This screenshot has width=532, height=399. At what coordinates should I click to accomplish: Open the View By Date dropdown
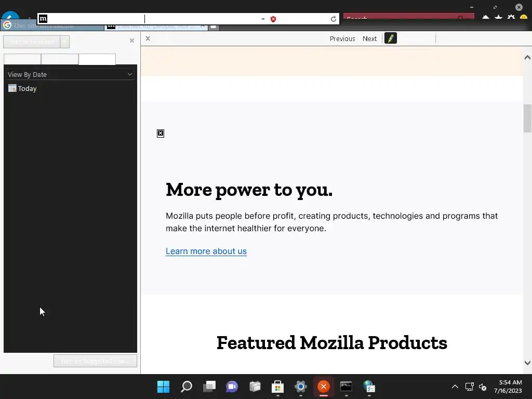point(70,74)
